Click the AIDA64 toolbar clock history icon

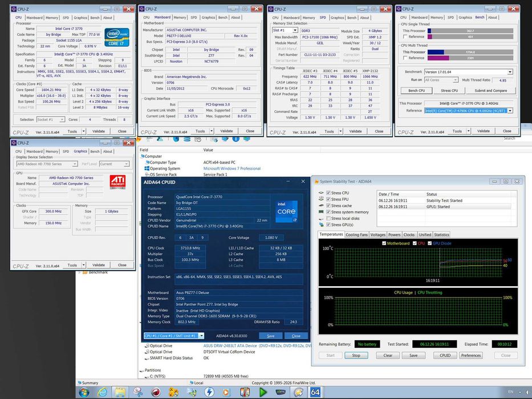tap(198, 139)
